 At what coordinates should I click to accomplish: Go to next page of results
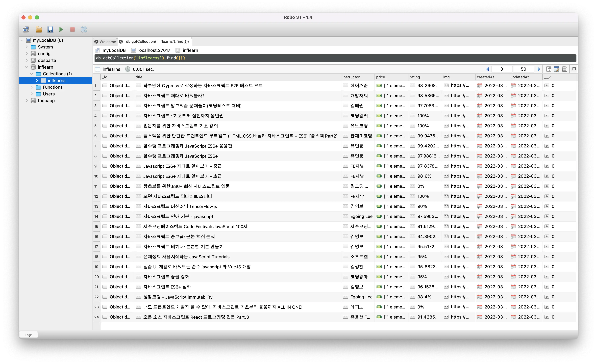[x=539, y=69]
